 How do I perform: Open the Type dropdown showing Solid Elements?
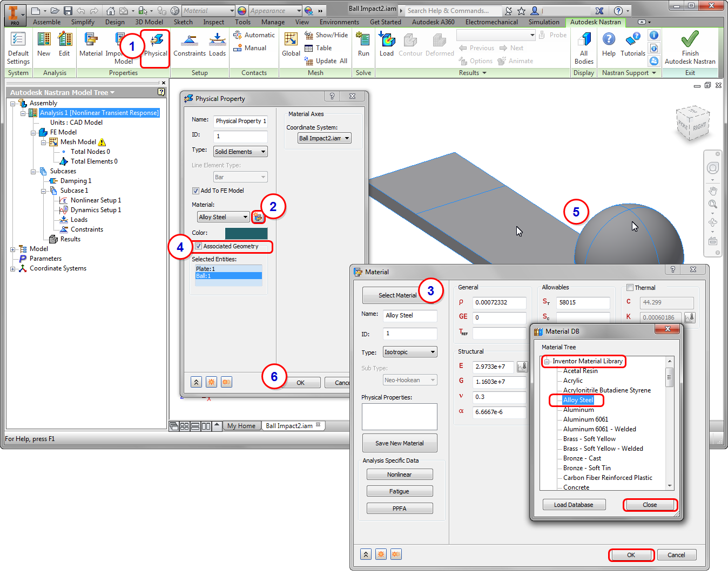click(x=240, y=152)
